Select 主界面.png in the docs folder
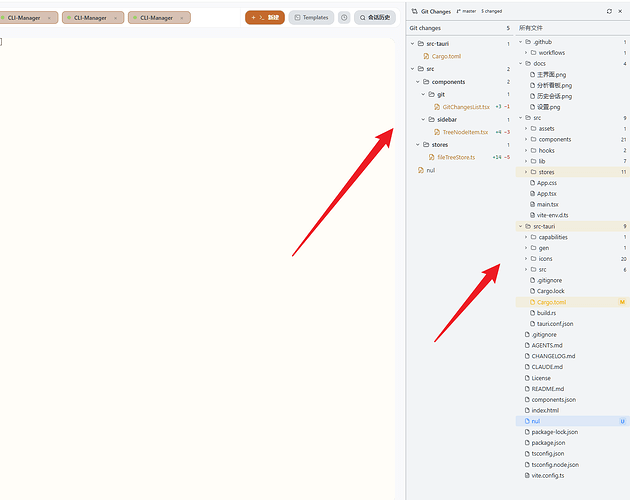630x500 pixels. click(x=551, y=74)
